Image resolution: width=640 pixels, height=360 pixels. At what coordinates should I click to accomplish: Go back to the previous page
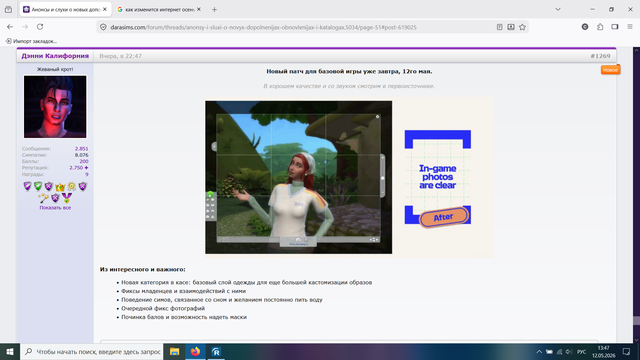point(10,27)
